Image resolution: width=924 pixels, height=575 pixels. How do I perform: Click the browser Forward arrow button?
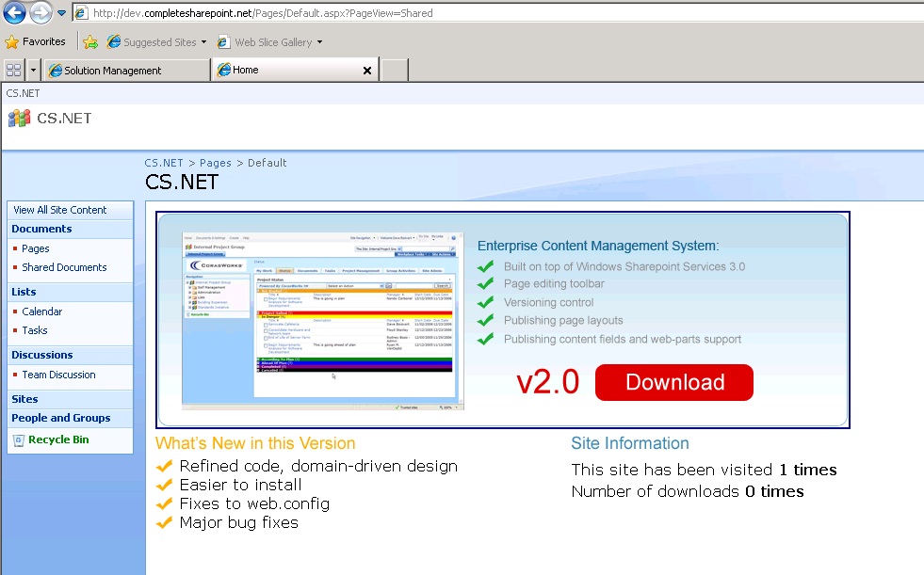(41, 12)
